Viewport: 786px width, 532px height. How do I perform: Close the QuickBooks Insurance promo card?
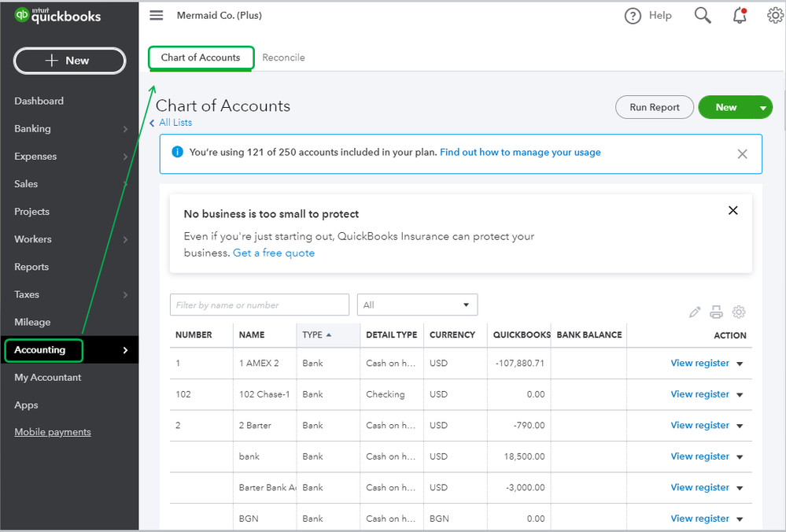(x=733, y=210)
